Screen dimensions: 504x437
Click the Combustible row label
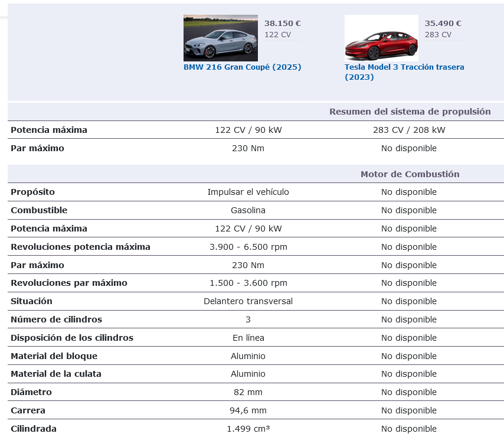pyautogui.click(x=39, y=210)
